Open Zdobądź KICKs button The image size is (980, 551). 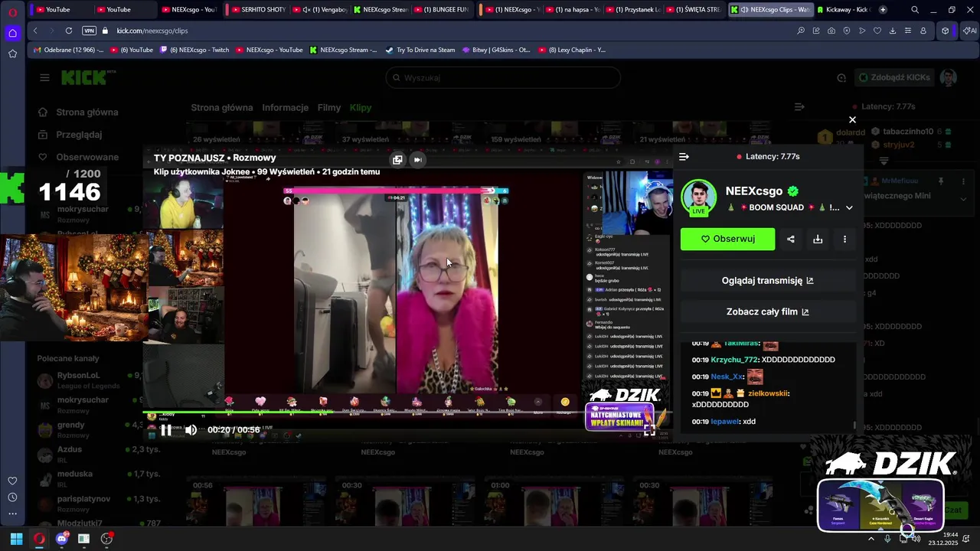[x=893, y=77]
